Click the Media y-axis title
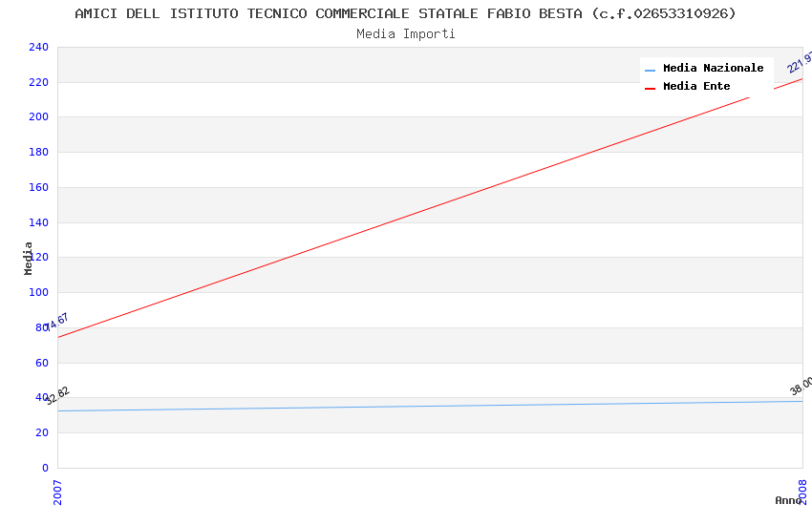The height and width of the screenshot is (525, 812). coord(28,258)
